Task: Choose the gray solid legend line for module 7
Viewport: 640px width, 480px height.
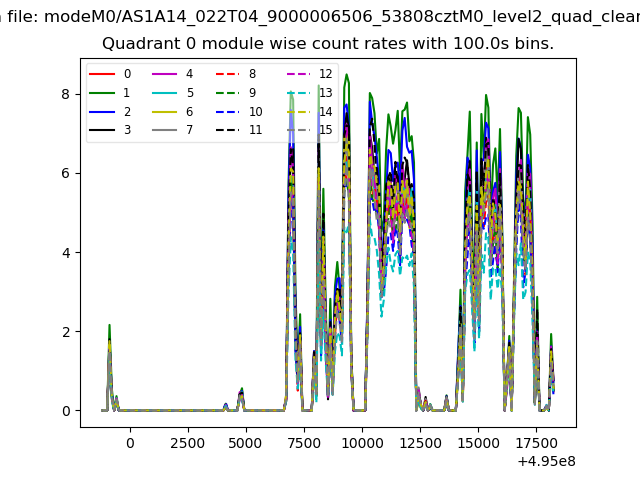Action: pos(167,131)
